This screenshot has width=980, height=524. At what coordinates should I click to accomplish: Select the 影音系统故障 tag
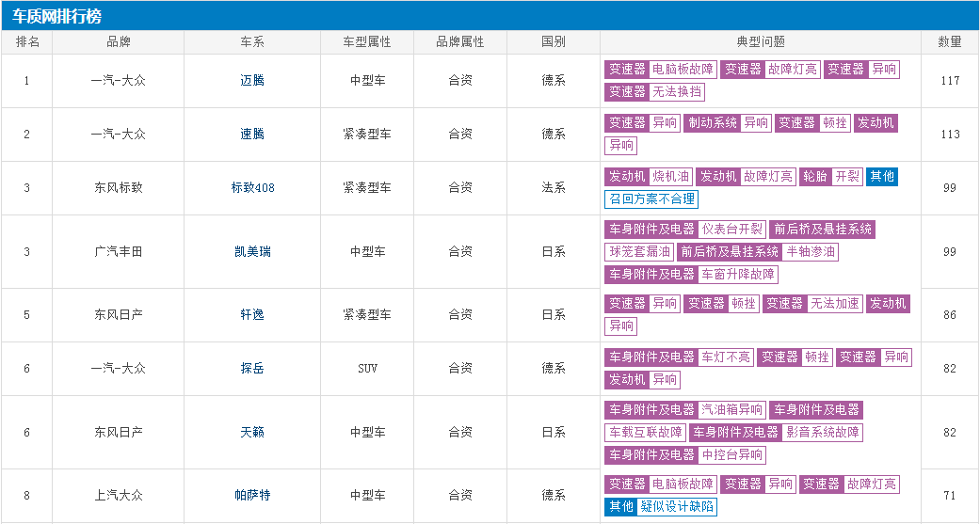coord(823,433)
